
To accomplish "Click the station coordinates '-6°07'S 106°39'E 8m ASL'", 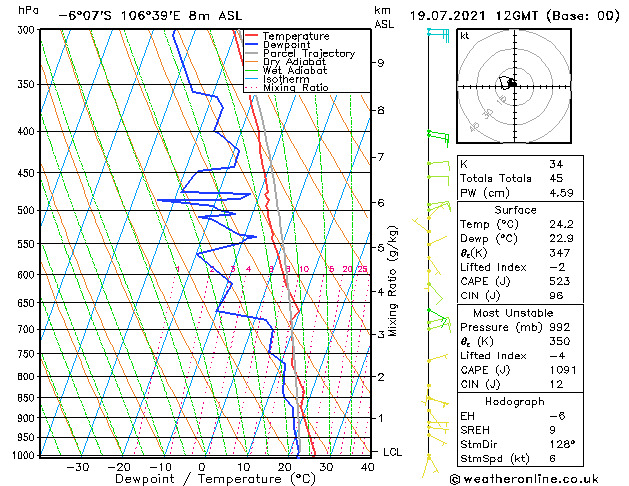I will tap(150, 16).
